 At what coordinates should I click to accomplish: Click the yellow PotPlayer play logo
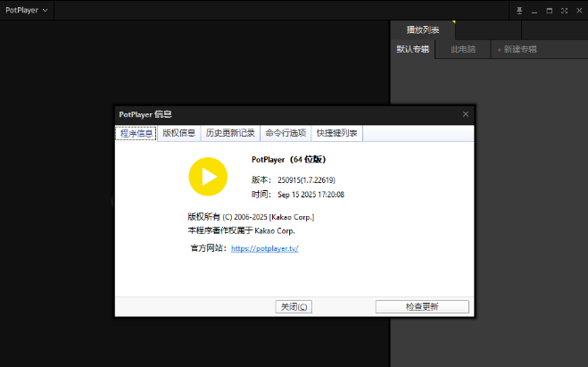pyautogui.click(x=208, y=176)
